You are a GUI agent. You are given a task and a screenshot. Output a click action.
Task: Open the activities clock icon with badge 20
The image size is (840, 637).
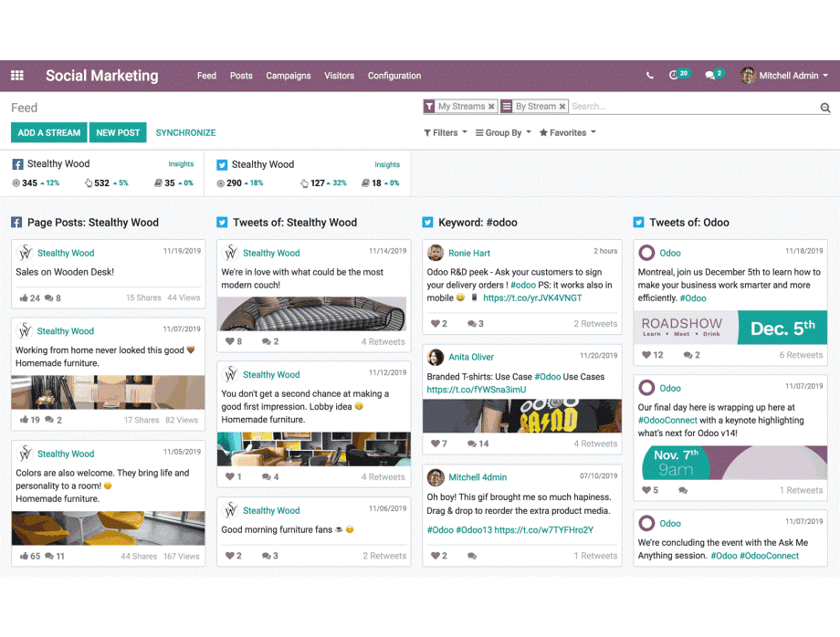click(x=678, y=75)
